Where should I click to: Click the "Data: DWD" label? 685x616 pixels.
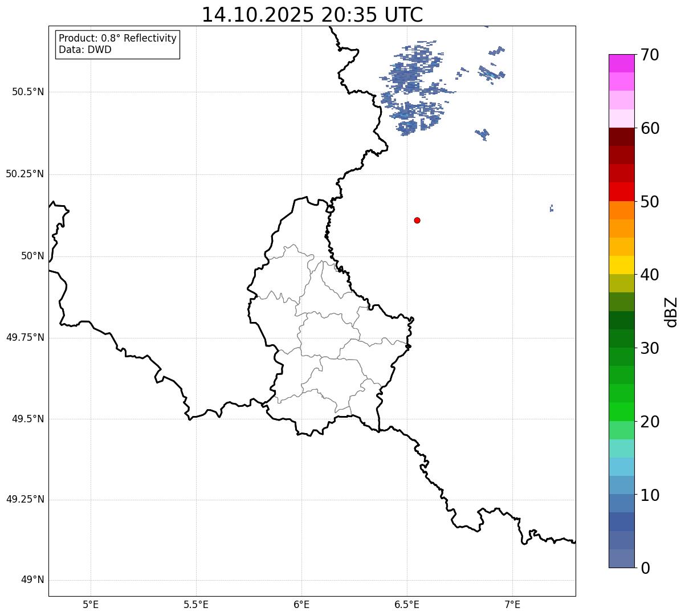coord(85,50)
